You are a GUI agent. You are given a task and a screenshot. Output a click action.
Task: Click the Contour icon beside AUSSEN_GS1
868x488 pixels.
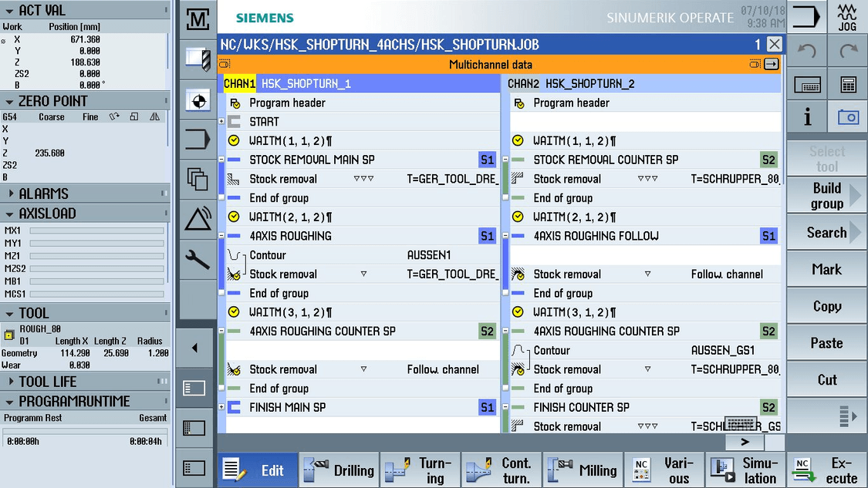[x=518, y=350]
